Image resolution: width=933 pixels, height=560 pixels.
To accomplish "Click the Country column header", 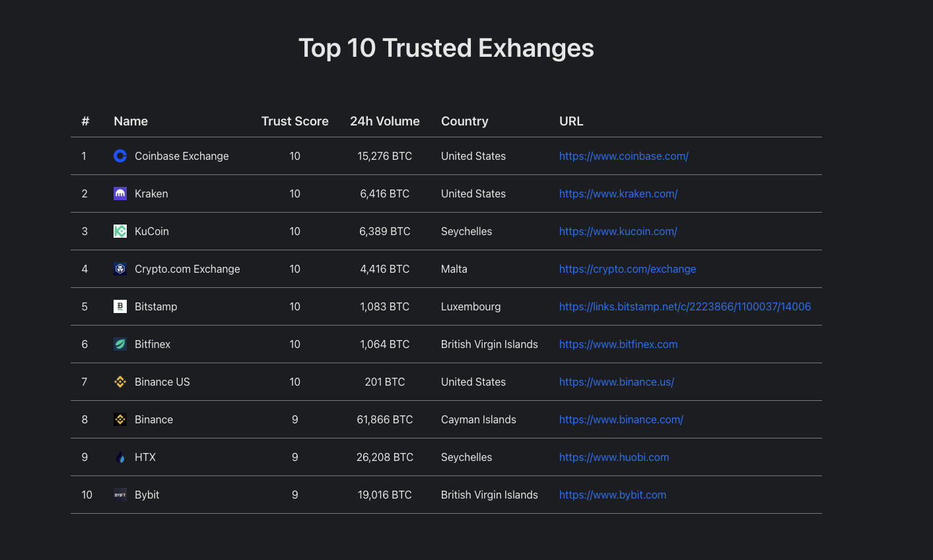I will [x=464, y=121].
